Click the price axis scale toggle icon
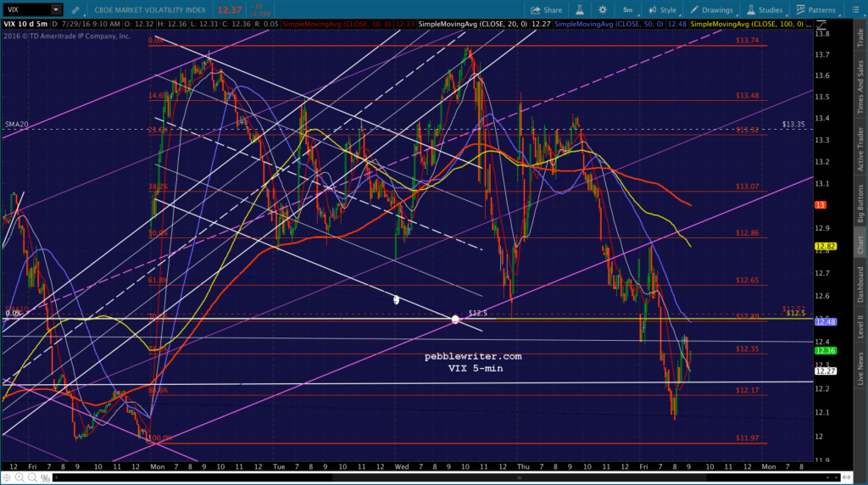This screenshot has height=485, width=868. click(821, 25)
